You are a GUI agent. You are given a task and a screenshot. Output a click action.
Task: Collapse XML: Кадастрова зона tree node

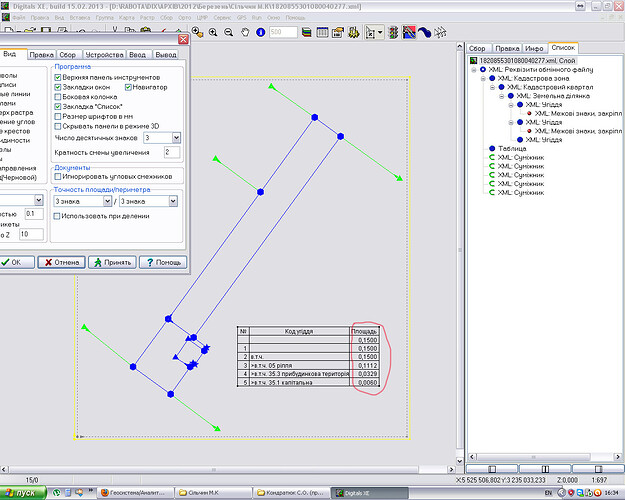click(x=483, y=79)
